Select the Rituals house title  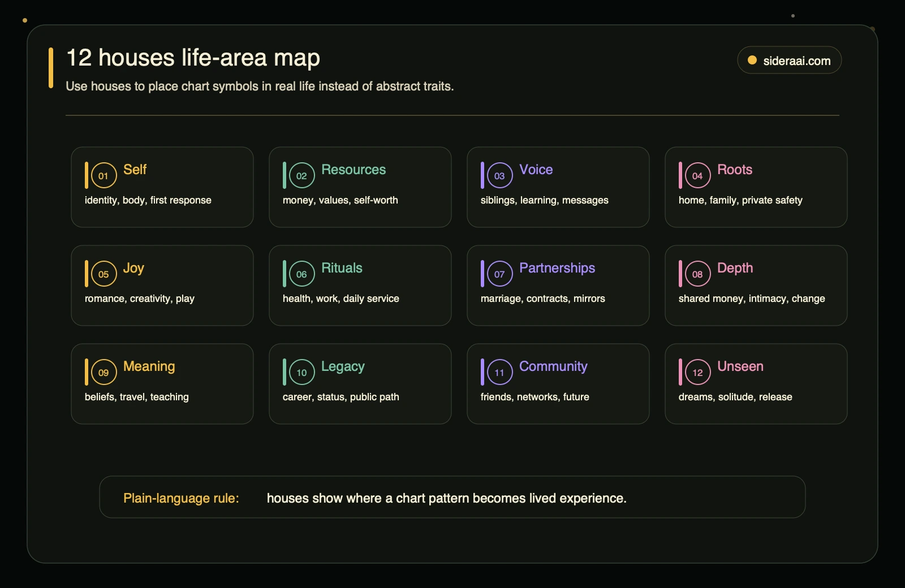[x=342, y=268]
